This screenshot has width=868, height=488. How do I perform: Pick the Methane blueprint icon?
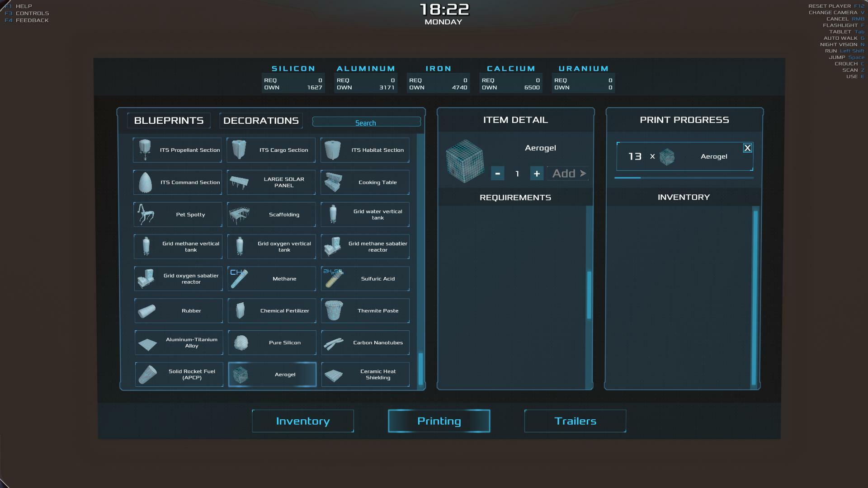(239, 278)
